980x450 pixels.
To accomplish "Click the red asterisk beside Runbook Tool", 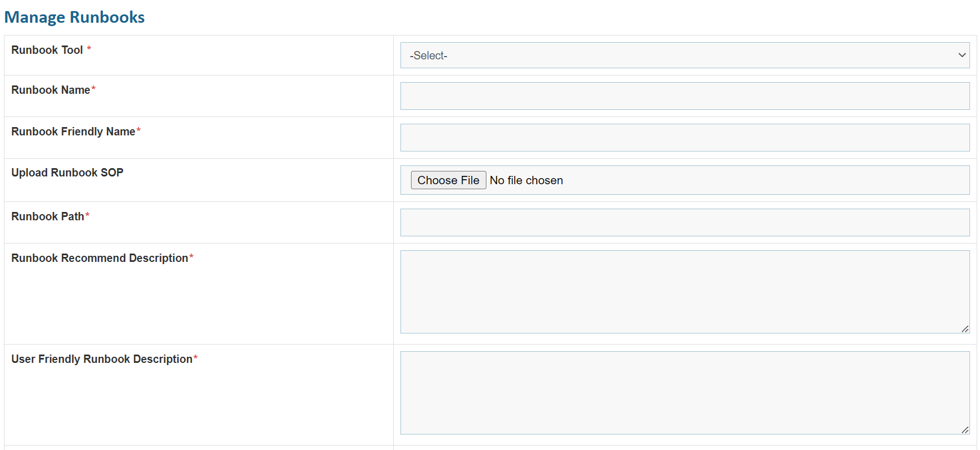I will click(x=89, y=49).
